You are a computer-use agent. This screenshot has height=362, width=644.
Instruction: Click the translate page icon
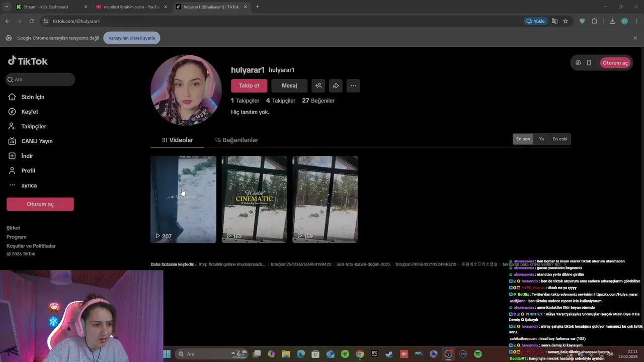[x=554, y=21]
